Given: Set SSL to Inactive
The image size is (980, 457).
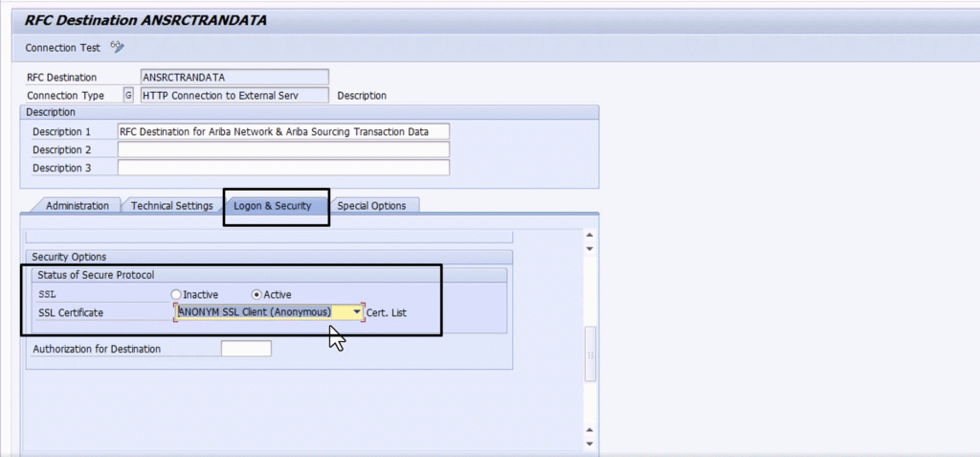Looking at the screenshot, I should pyautogui.click(x=176, y=294).
